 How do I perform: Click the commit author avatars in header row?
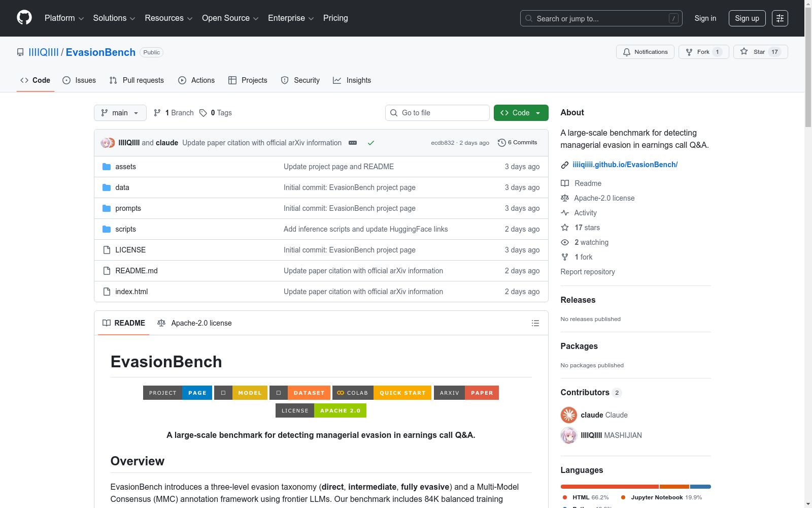108,143
